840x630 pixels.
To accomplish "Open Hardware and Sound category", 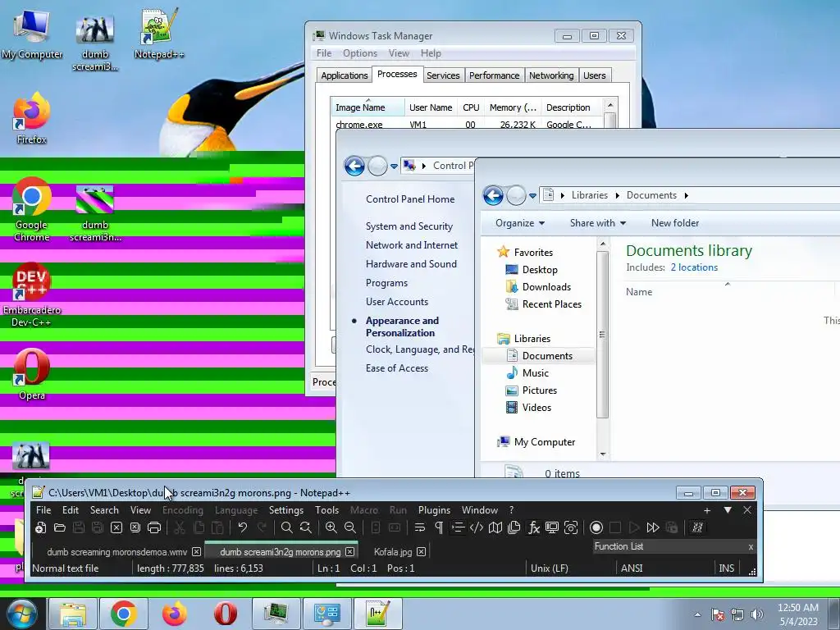I will click(411, 263).
